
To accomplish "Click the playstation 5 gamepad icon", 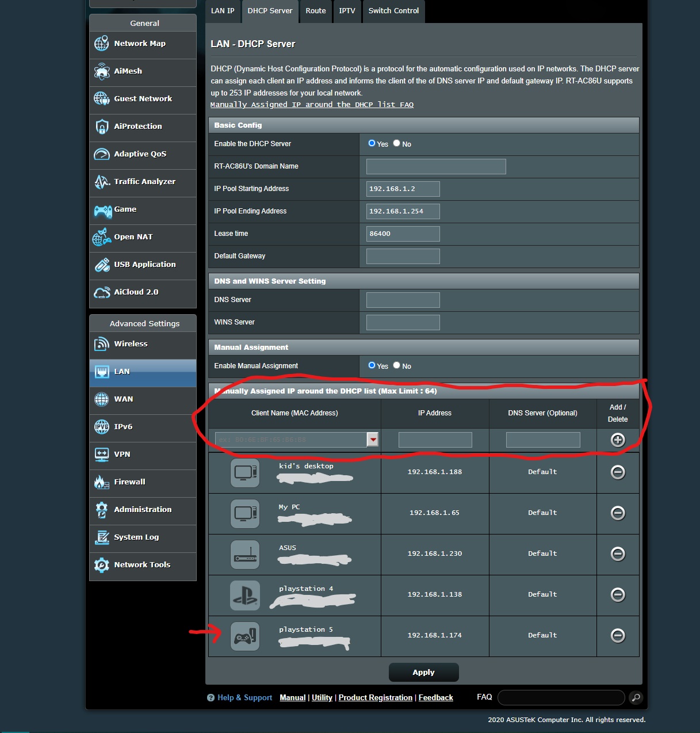I will pyautogui.click(x=245, y=636).
